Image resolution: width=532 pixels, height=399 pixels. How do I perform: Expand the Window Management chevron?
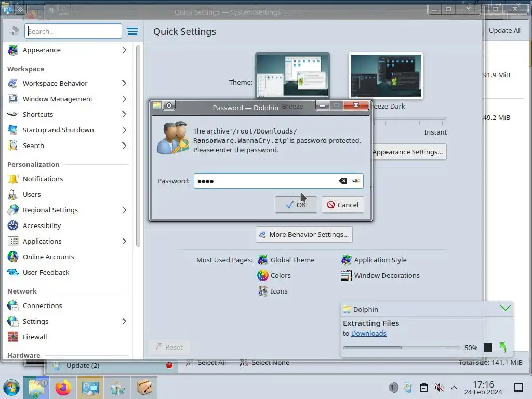click(x=124, y=99)
